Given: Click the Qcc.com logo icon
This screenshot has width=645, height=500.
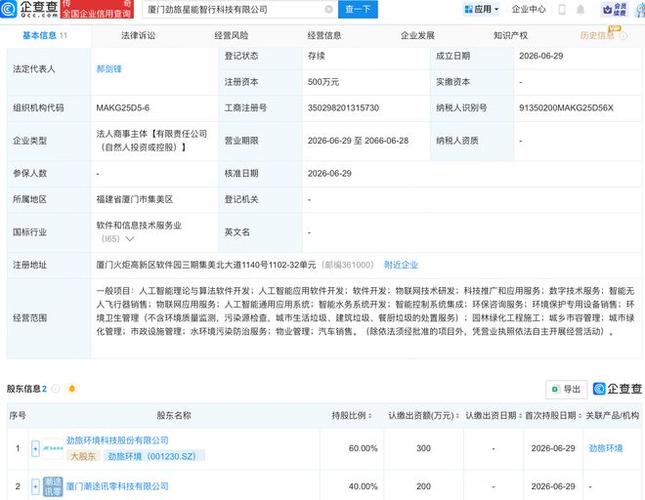Looking at the screenshot, I should point(9,9).
